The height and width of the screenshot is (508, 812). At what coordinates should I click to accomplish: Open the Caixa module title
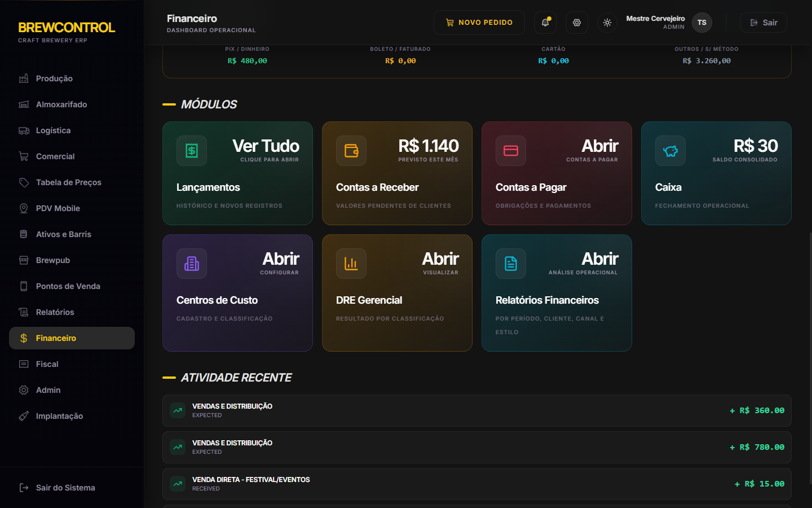[668, 187]
